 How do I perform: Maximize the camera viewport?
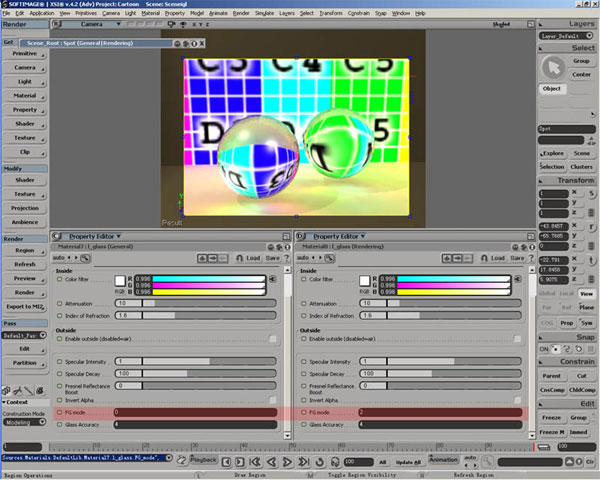click(530, 24)
